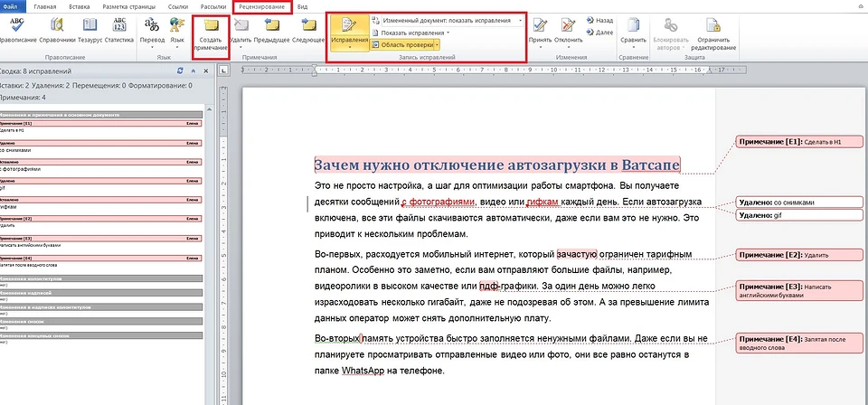Viewport: 868px width, 405px height.
Task: Click the 'Удалено: со снимками' balloon
Action: [798, 202]
